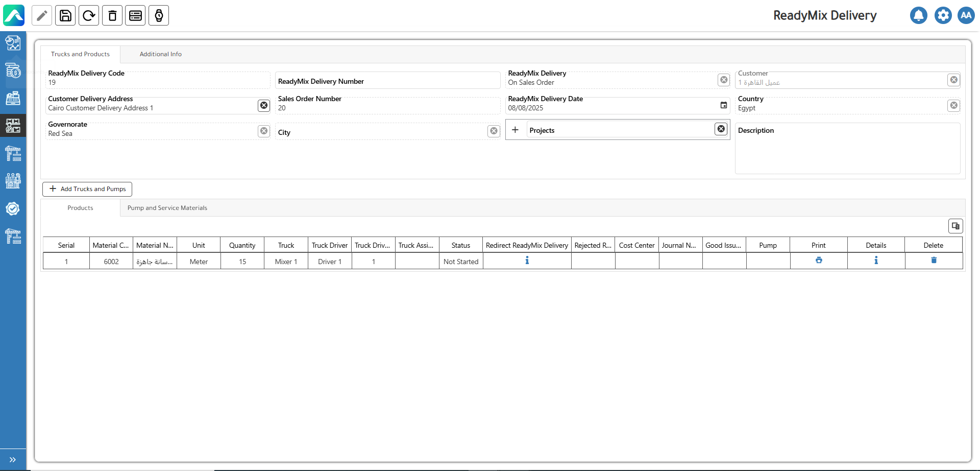The width and height of the screenshot is (980, 471).
Task: Clear the Governorate Red Sea value
Action: [264, 131]
